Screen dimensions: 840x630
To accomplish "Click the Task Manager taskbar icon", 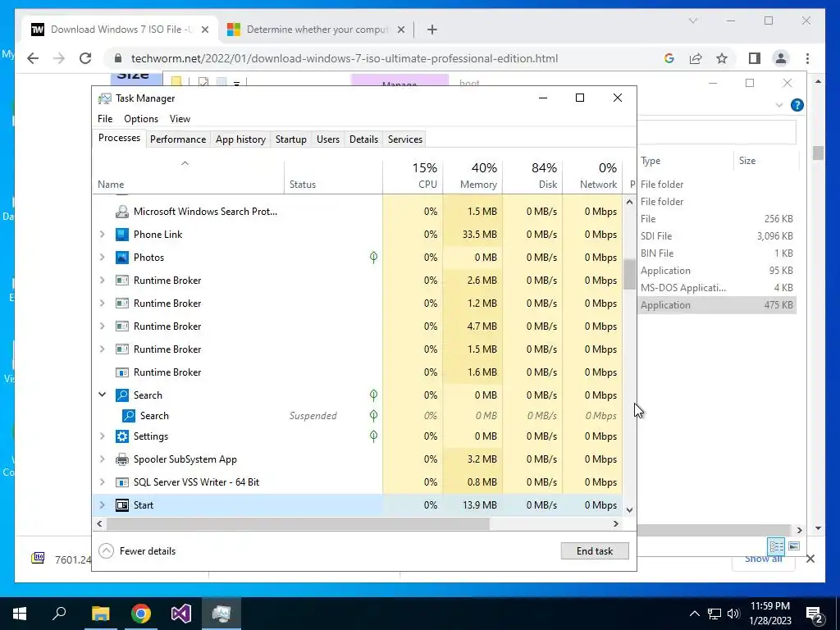I will pyautogui.click(x=221, y=614).
